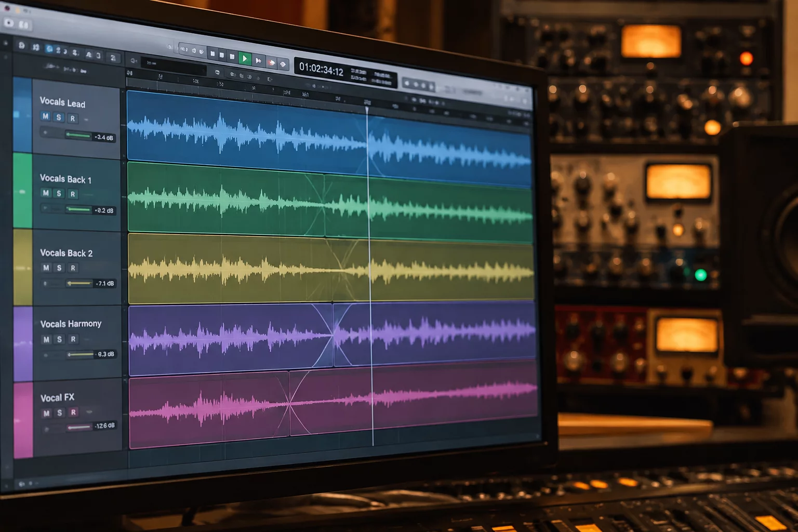
Task: Select the crossfade on the Vocals Back 1 track
Action: (324, 205)
